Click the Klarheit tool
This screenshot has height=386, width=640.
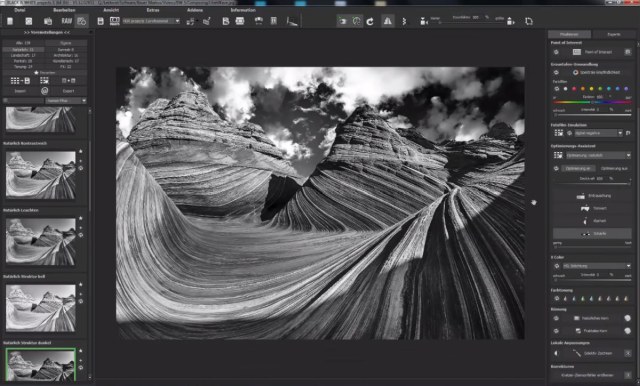point(592,221)
